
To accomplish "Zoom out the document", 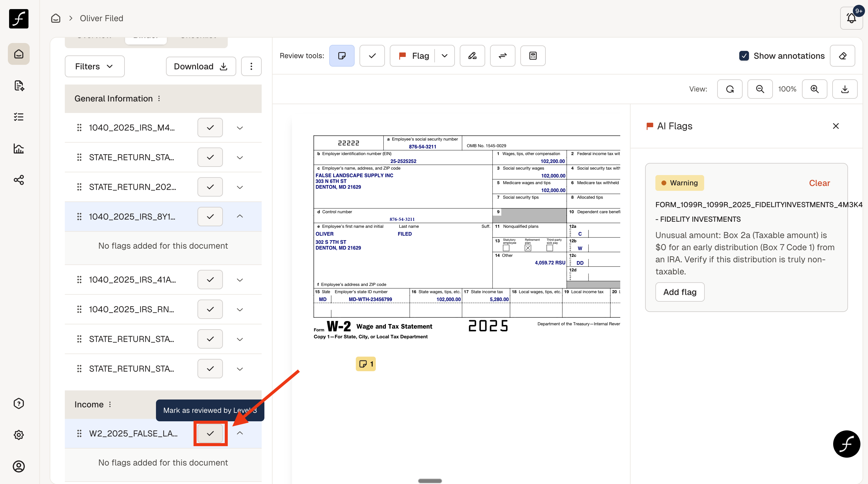I will click(x=760, y=89).
